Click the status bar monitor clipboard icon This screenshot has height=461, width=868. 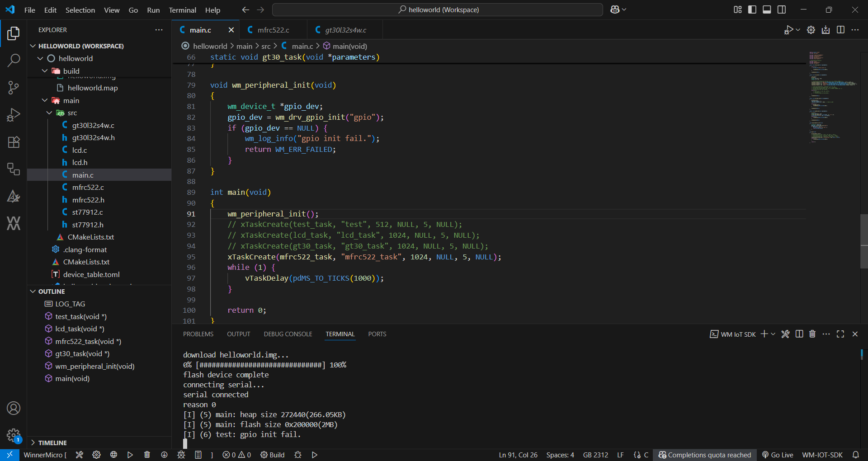[198, 455]
